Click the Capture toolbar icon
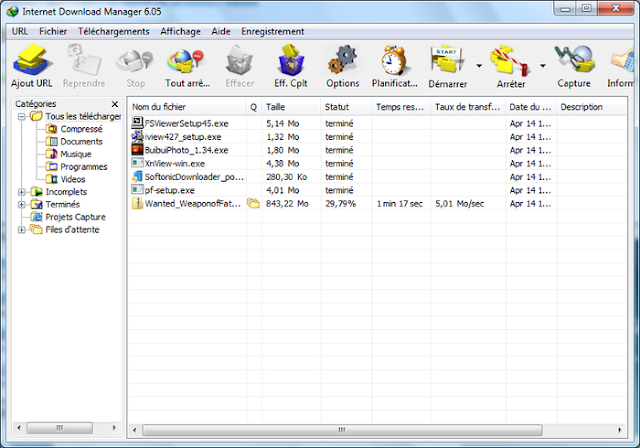 tap(574, 60)
